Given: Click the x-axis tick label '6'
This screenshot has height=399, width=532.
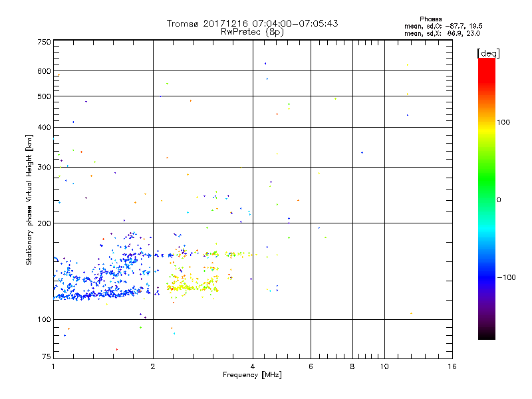Looking at the screenshot, I should point(311,366).
